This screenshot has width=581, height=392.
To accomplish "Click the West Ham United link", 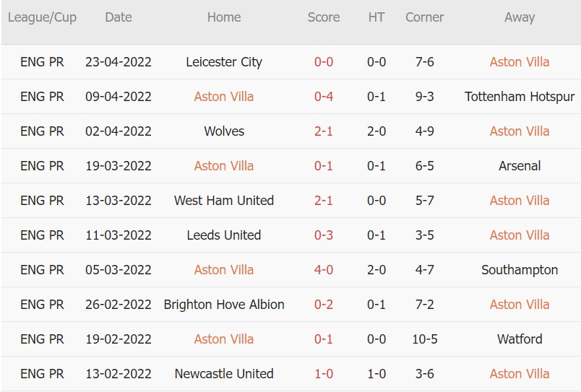I will [x=224, y=201].
